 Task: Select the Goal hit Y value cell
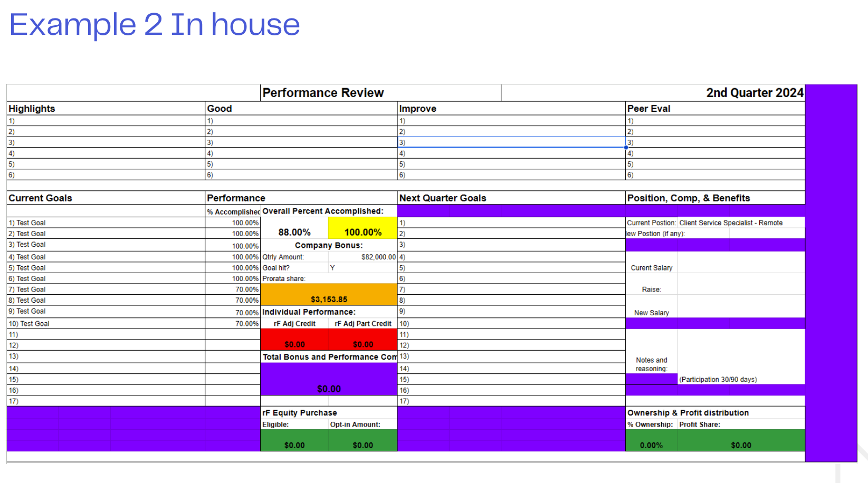coord(363,268)
